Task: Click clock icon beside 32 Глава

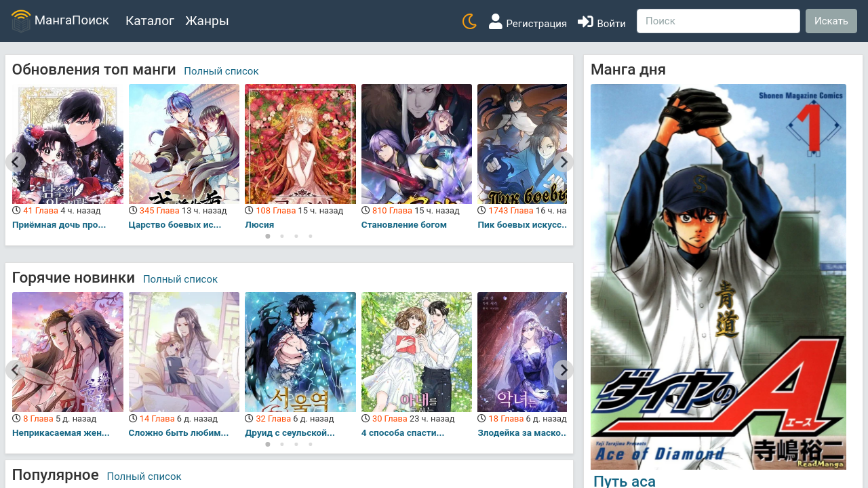Action: [x=250, y=419]
